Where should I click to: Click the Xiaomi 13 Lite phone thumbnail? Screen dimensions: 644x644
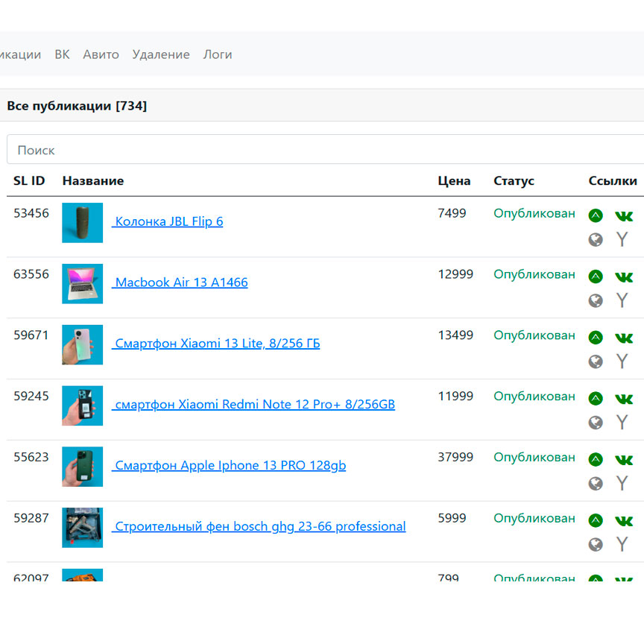tap(83, 344)
